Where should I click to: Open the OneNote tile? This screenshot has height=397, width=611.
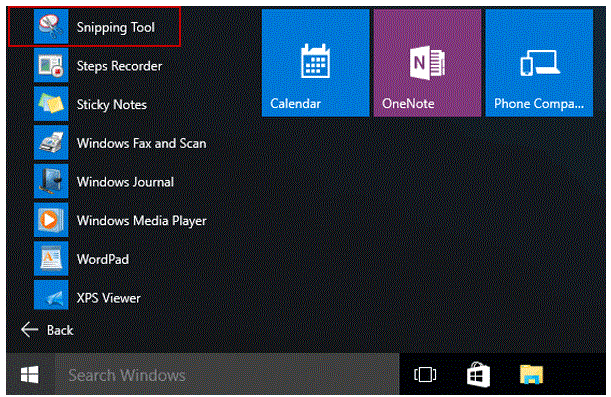427,63
